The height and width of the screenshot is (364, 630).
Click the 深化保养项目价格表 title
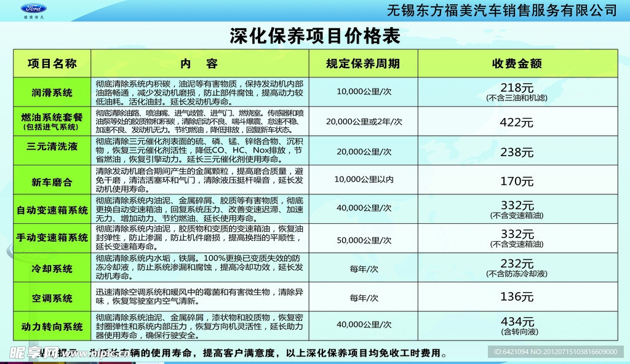pos(315,37)
